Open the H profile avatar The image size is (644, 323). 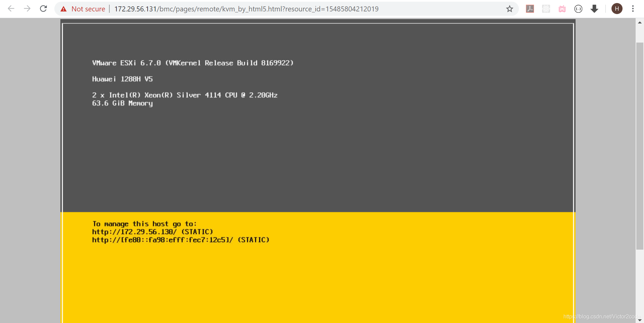(617, 9)
